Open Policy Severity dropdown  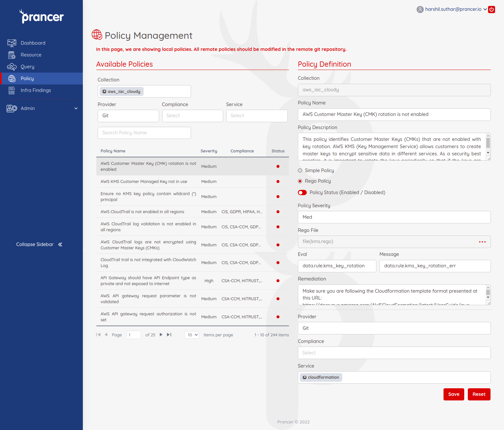[x=394, y=217]
